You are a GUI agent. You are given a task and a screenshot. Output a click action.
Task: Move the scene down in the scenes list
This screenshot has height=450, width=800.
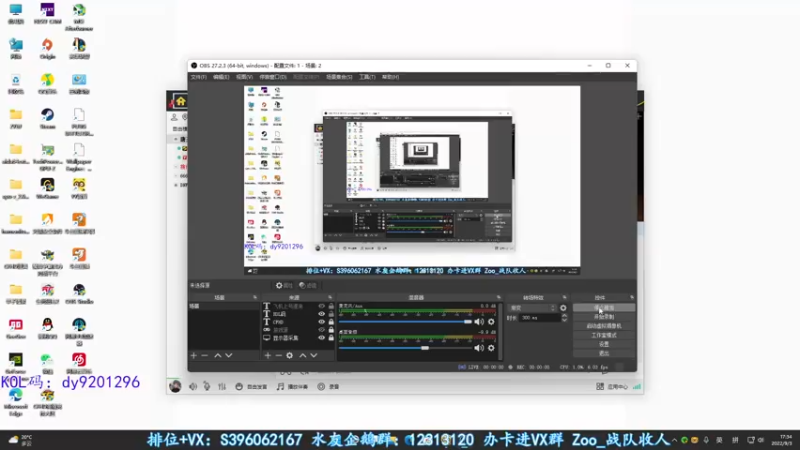coord(229,356)
